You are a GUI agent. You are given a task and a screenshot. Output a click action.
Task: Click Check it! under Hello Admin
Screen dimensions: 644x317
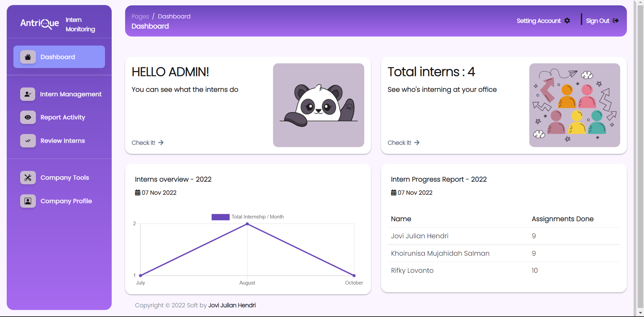147,143
